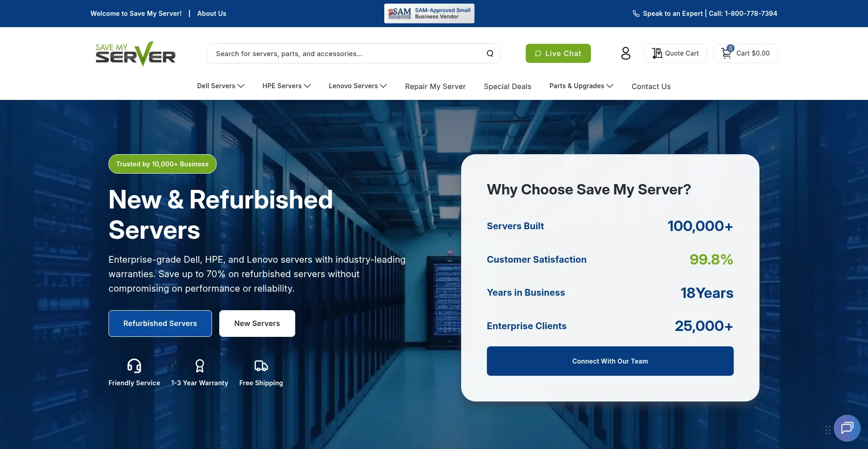Click the Save My Server logo

click(x=136, y=54)
